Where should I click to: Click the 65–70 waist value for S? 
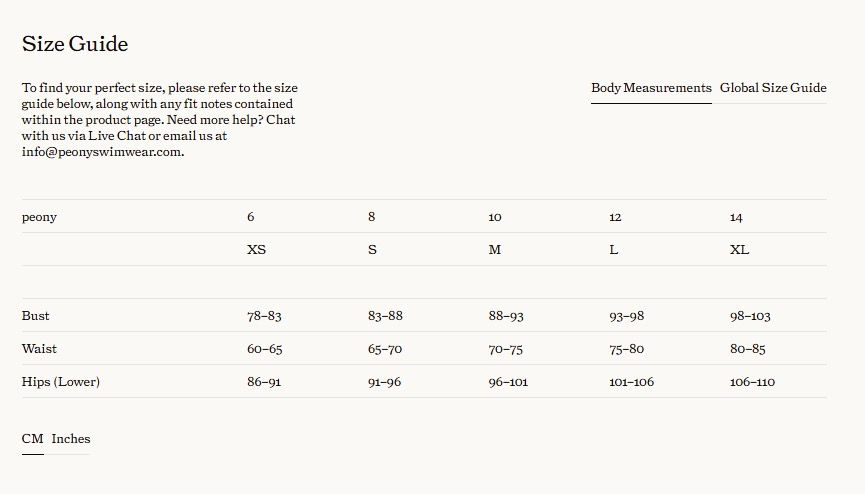(x=385, y=349)
